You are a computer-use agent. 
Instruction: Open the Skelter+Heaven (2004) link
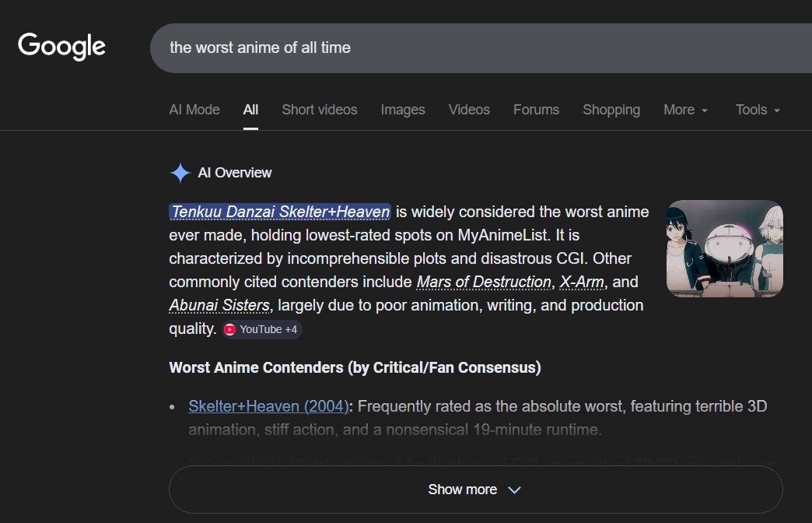pos(269,406)
